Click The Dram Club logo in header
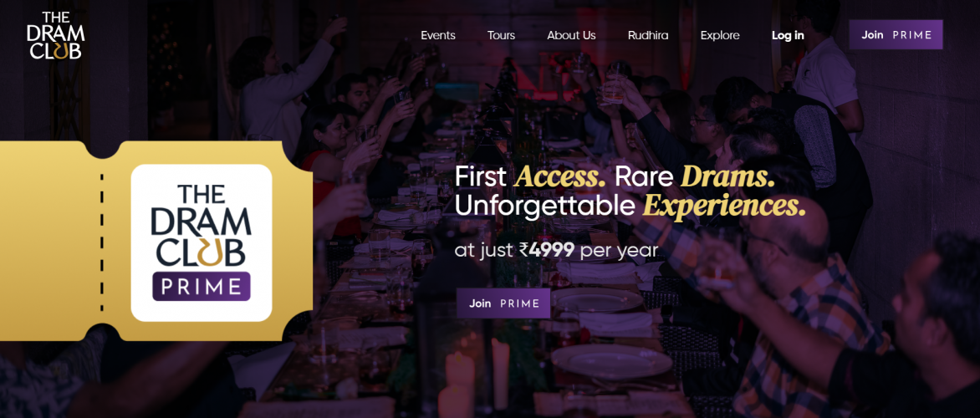This screenshot has width=980, height=418. coord(56,36)
